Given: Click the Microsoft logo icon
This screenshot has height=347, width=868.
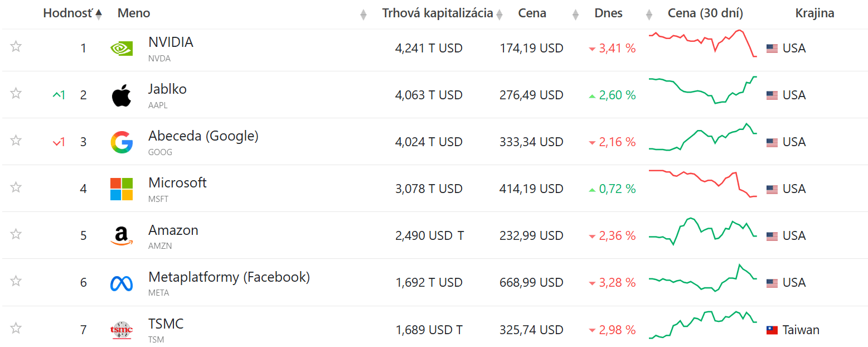Looking at the screenshot, I should tap(121, 189).
